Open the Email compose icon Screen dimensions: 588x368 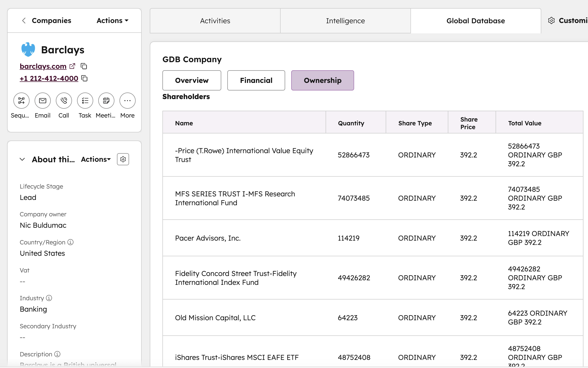point(43,101)
